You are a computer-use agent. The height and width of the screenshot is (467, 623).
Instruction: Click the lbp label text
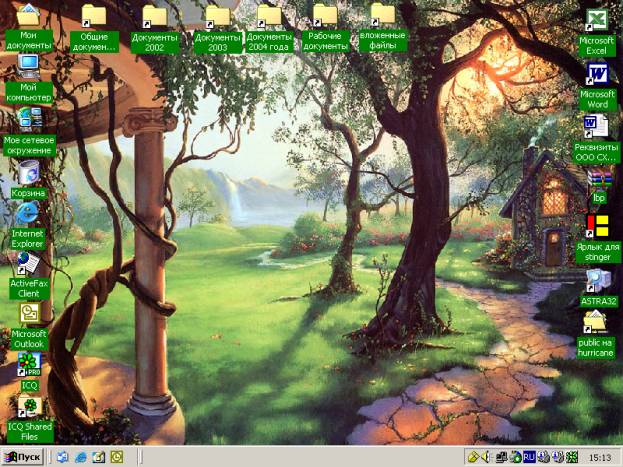click(x=599, y=198)
